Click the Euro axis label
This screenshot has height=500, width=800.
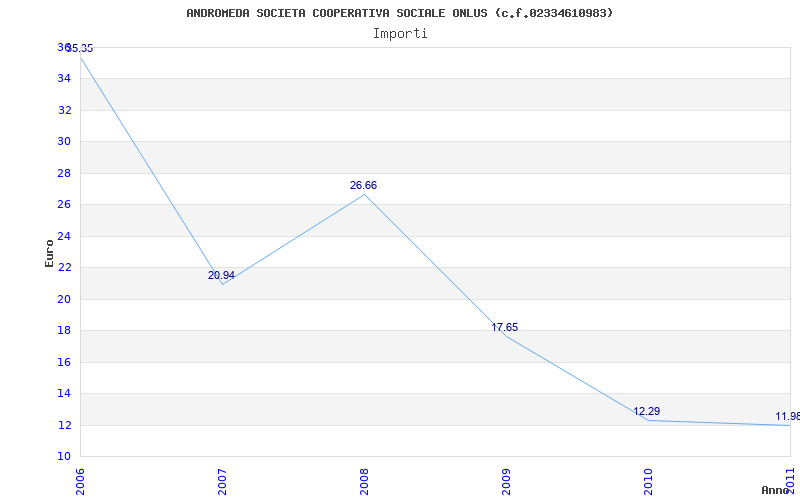pos(49,253)
